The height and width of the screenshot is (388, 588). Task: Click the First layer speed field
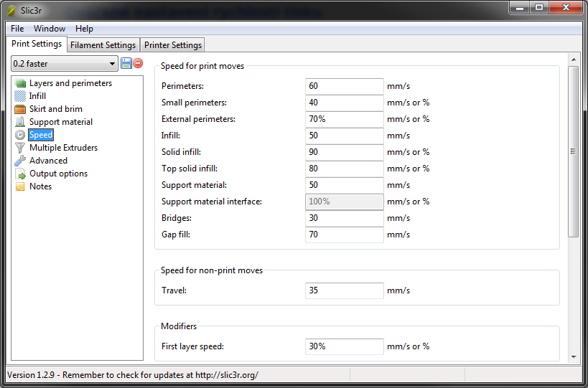(344, 346)
